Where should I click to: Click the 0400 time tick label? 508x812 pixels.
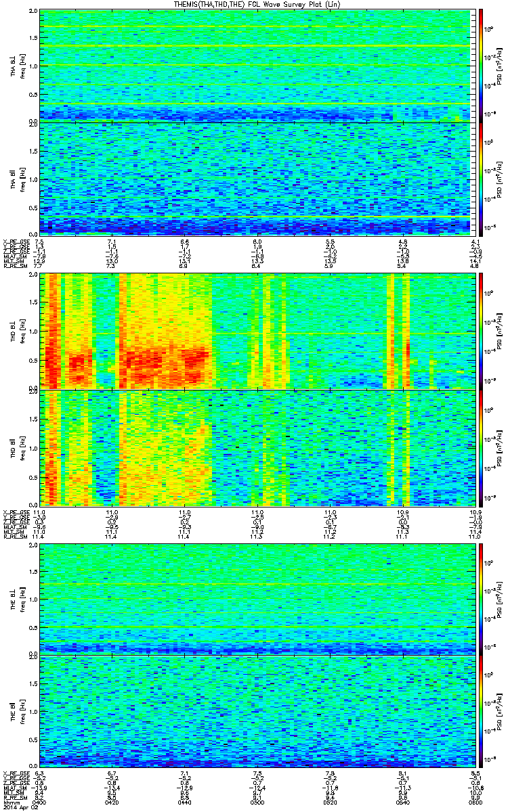click(40, 803)
